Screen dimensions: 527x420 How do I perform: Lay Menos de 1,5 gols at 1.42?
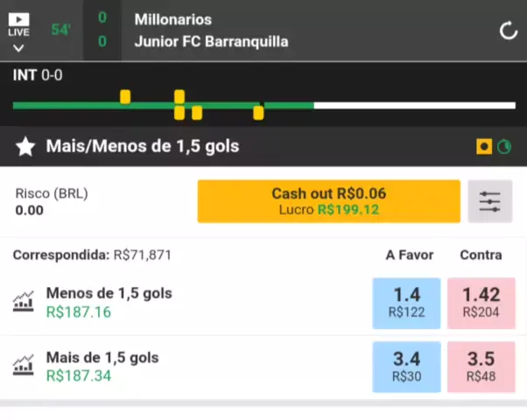pyautogui.click(x=481, y=303)
